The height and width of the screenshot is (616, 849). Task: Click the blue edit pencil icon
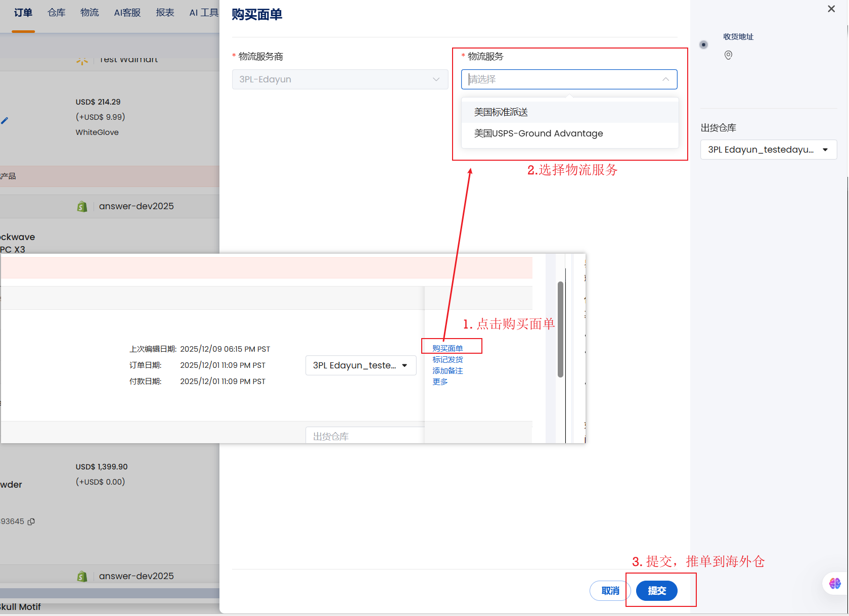[5, 121]
